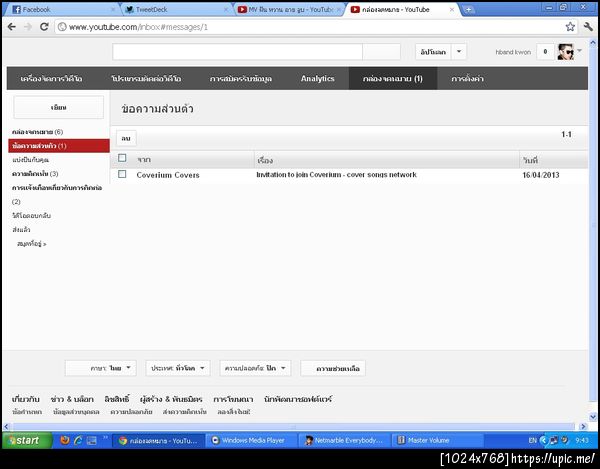Screen dimensions: 600x469
Task: Click the Hband kwon username link
Action: 513,52
